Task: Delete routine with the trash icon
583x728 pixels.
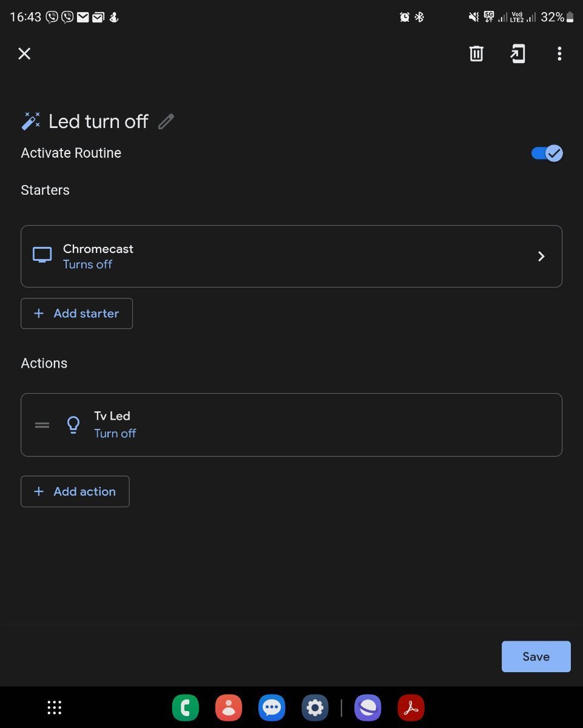Action: coord(476,54)
